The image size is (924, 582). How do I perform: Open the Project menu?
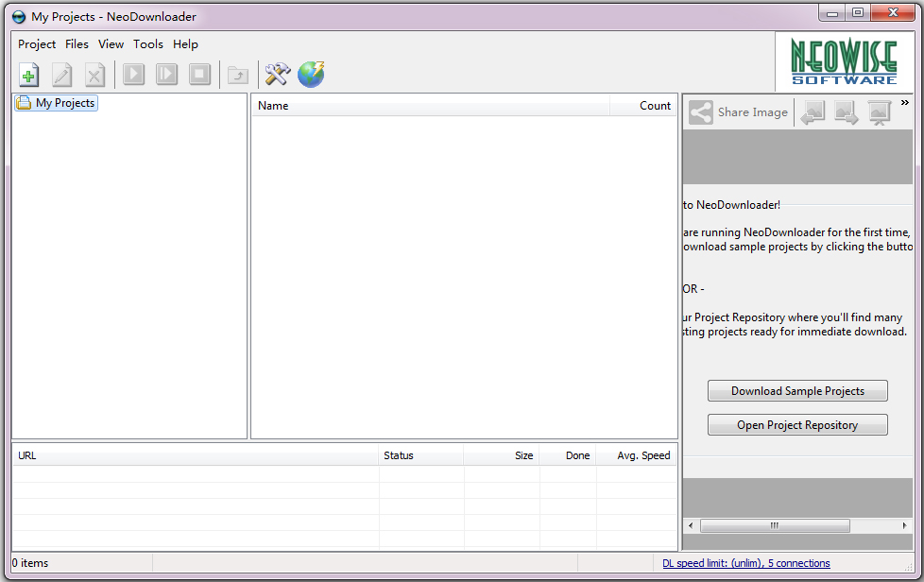point(36,43)
